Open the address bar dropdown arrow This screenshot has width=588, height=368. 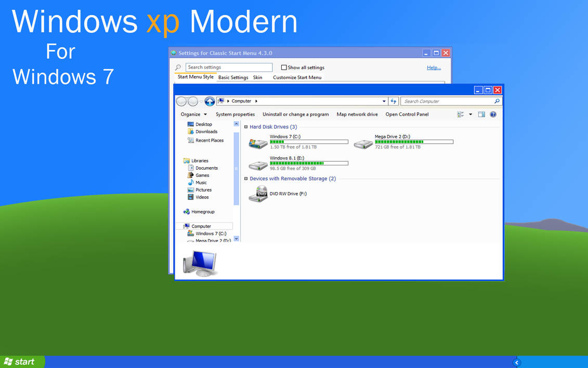pyautogui.click(x=383, y=100)
